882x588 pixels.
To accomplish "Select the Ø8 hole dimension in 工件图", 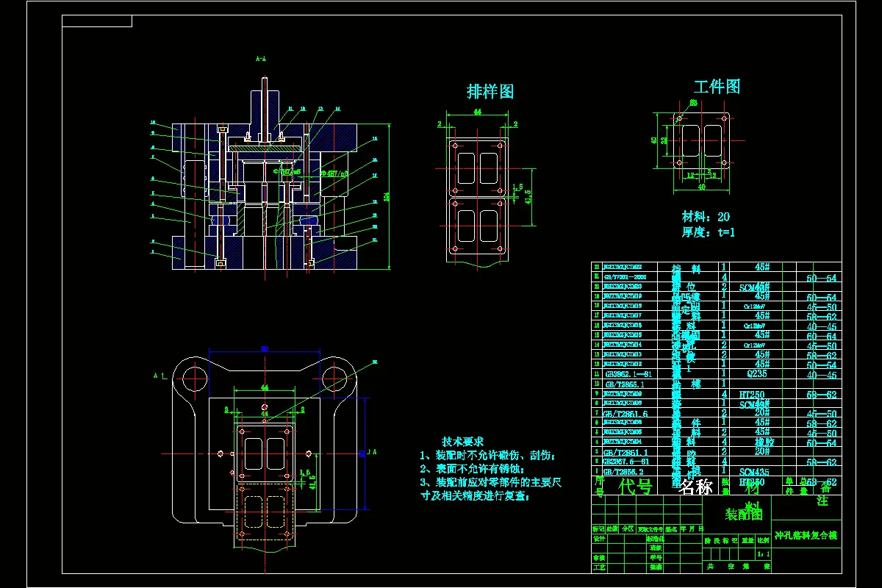I will point(693,104).
